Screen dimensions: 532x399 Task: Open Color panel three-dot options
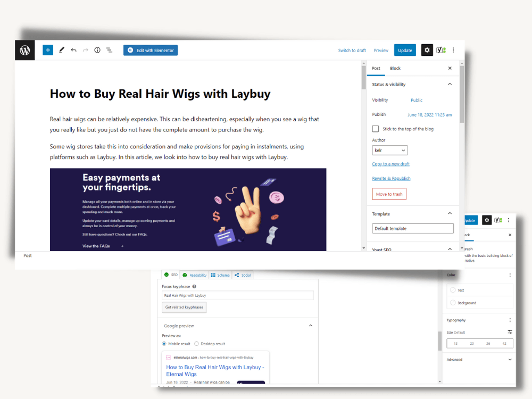pos(510,275)
